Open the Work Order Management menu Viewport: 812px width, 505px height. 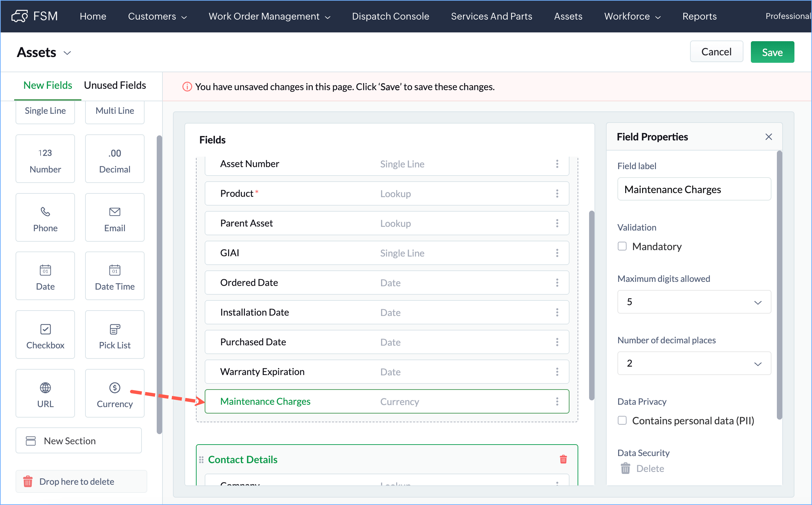[x=269, y=16]
